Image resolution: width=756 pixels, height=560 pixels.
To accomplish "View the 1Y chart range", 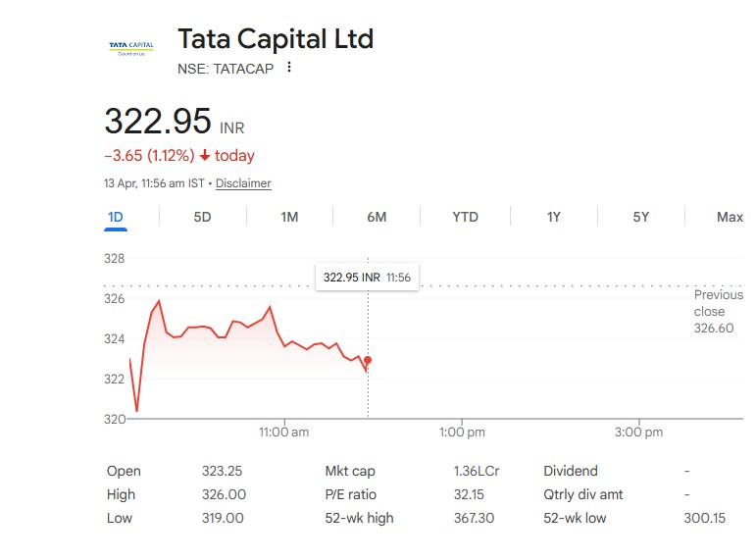I will 553,217.
